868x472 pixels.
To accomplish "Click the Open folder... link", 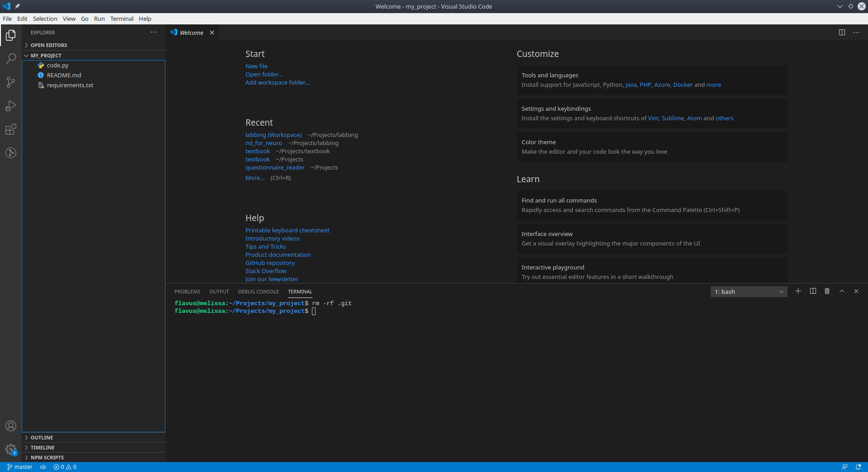I will (264, 74).
